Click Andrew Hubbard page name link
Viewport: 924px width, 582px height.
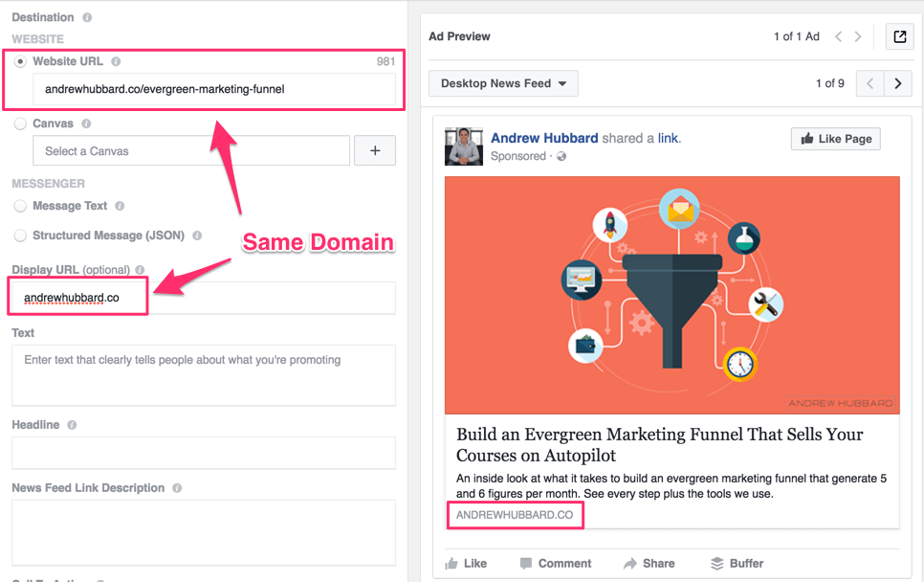click(544, 138)
